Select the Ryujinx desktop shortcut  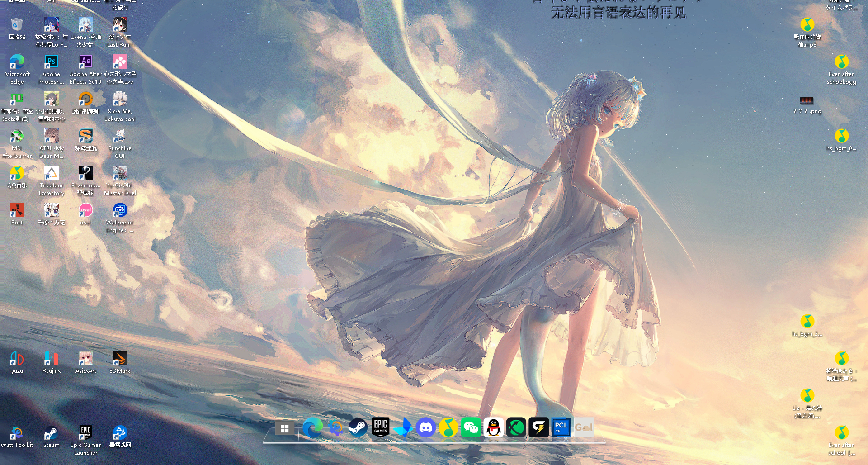pos(51,359)
